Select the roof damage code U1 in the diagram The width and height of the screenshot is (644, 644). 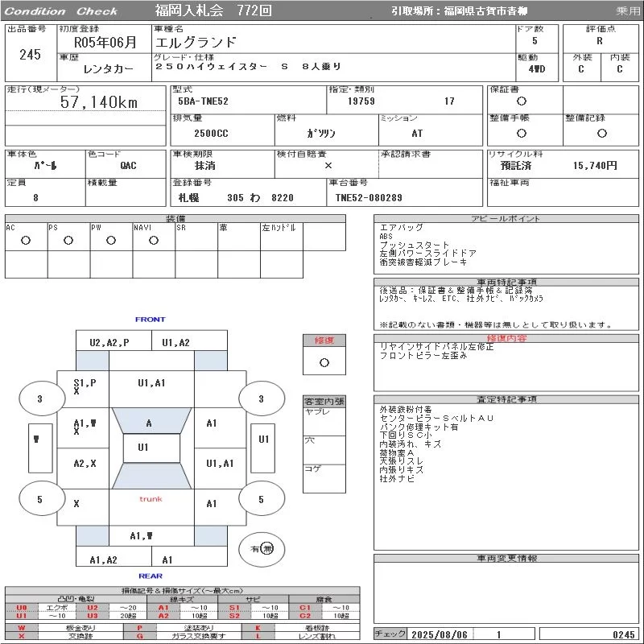pos(143,447)
